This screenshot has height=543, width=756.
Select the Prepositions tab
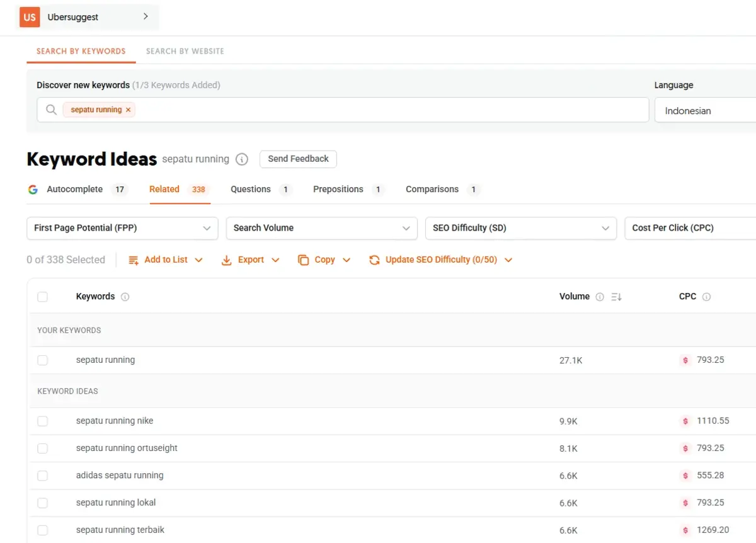pyautogui.click(x=349, y=190)
